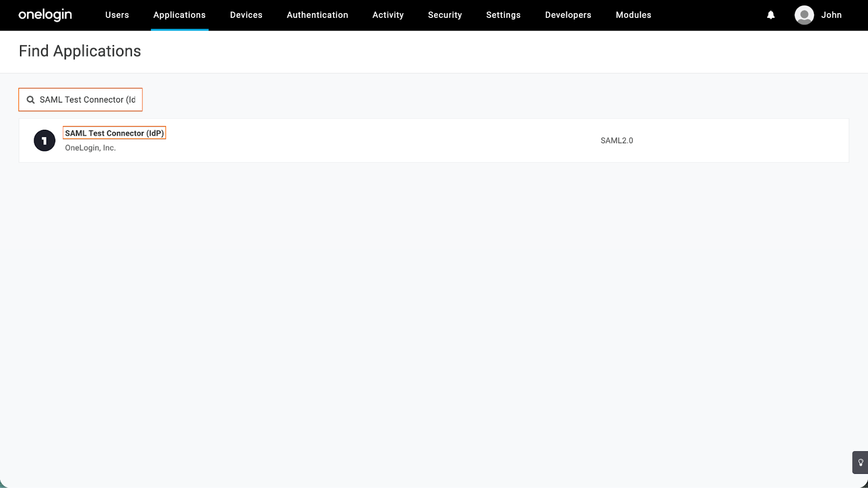Open the lightbulb help widget
Viewport: 868px width, 488px height.
pos(860,462)
